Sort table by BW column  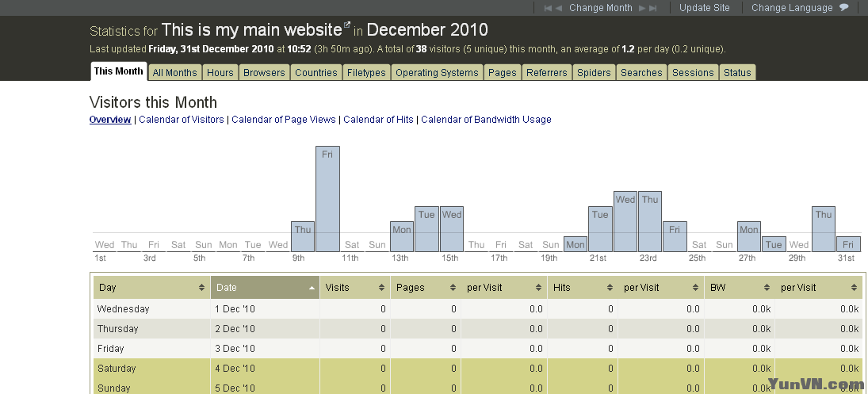tap(740, 288)
